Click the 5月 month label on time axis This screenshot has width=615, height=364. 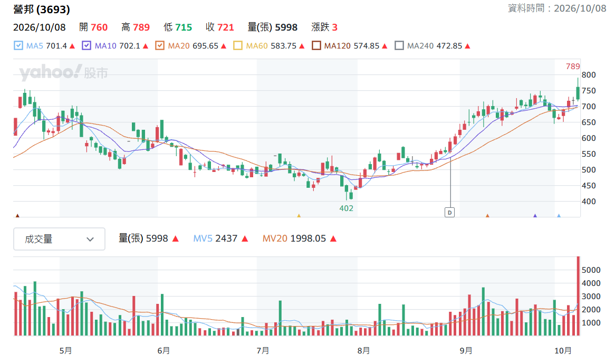(x=65, y=350)
